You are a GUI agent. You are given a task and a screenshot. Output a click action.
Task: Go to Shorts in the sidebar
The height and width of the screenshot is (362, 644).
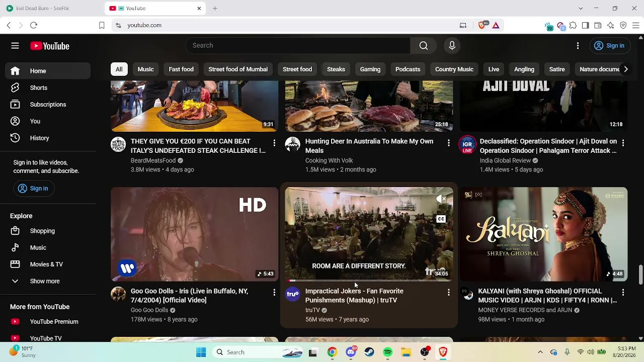[x=48, y=87]
